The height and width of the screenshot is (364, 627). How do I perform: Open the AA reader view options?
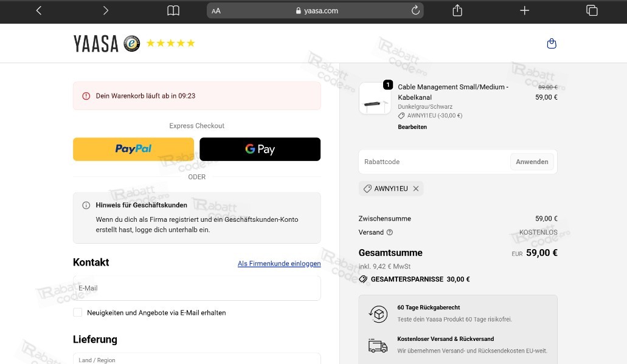216,11
